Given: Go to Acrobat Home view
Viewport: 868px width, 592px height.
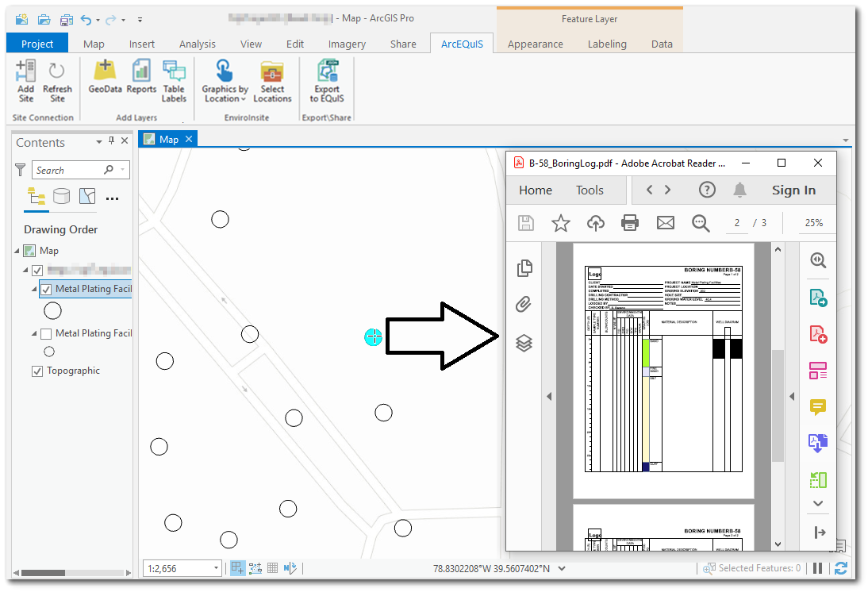Looking at the screenshot, I should pyautogui.click(x=536, y=190).
